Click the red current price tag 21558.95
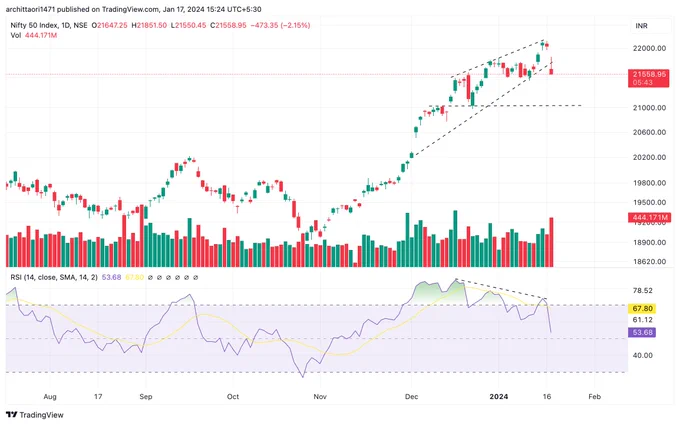Viewport: 680px width, 425px height. coord(648,78)
